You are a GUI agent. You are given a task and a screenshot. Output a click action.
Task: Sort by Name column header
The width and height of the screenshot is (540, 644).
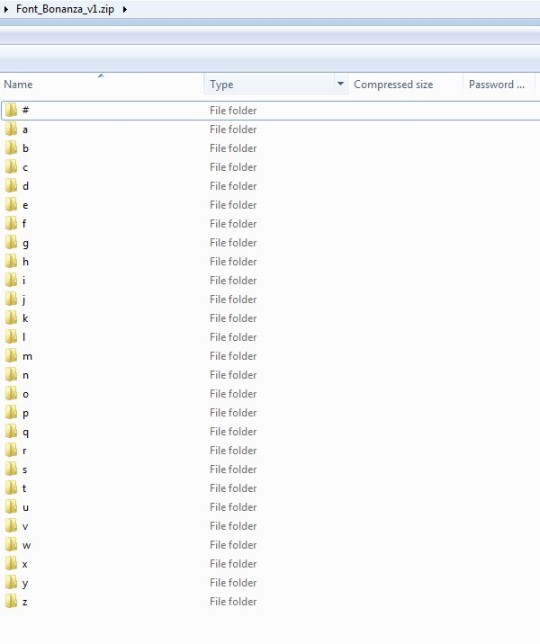[102, 84]
